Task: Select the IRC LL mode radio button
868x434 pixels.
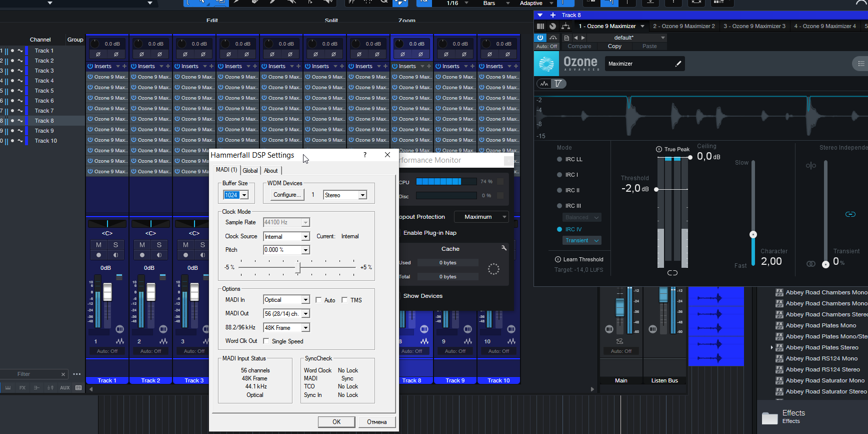Action: pyautogui.click(x=559, y=159)
